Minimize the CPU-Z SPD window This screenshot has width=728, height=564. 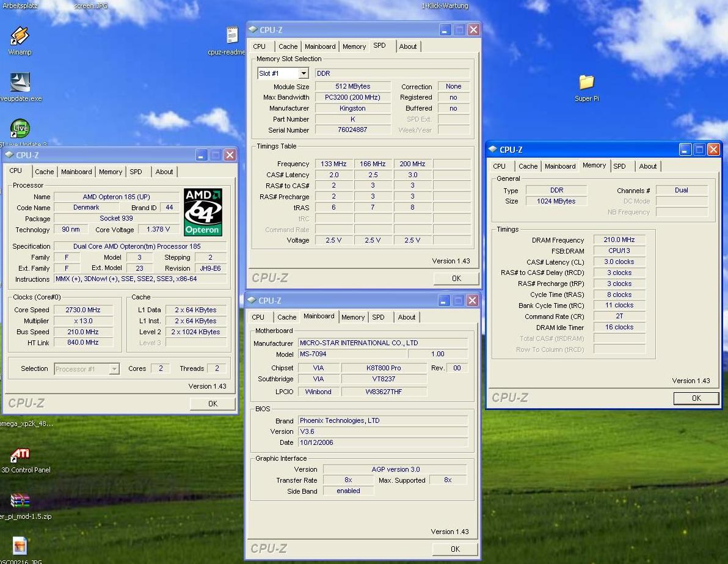(445, 30)
